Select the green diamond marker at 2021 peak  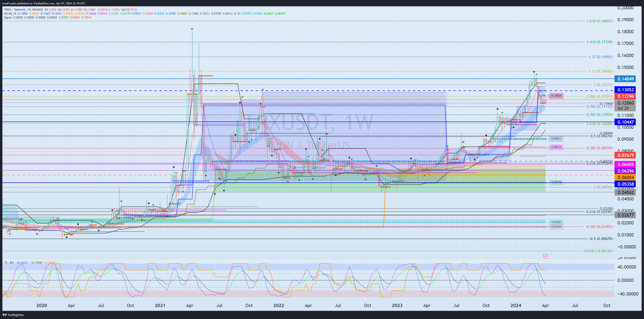click(192, 29)
